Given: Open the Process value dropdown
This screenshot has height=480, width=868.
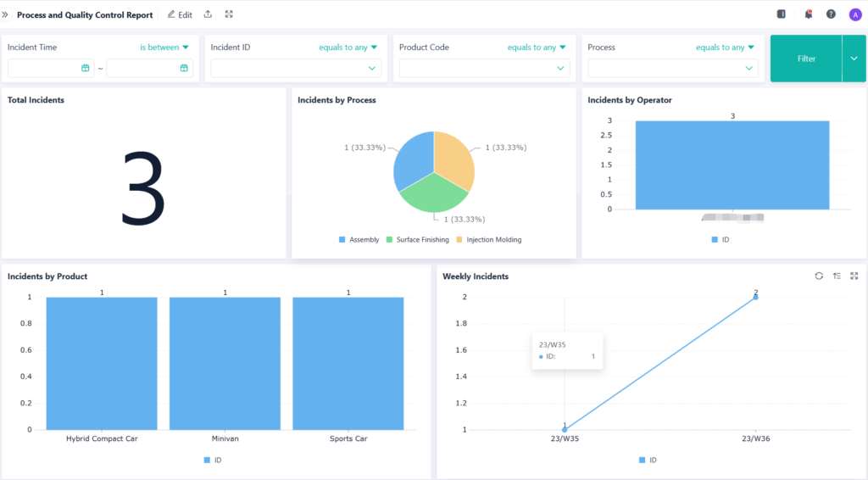Looking at the screenshot, I should (x=673, y=68).
